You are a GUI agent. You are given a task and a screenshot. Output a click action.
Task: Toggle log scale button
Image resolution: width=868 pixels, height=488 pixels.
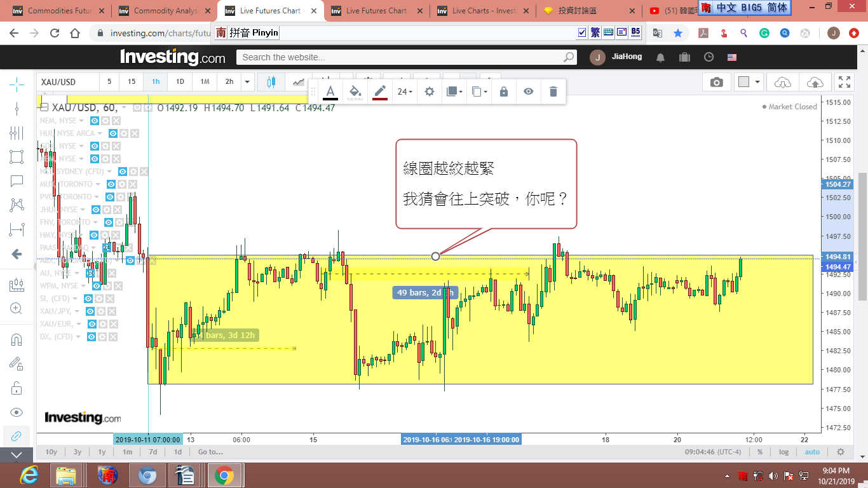tap(784, 452)
